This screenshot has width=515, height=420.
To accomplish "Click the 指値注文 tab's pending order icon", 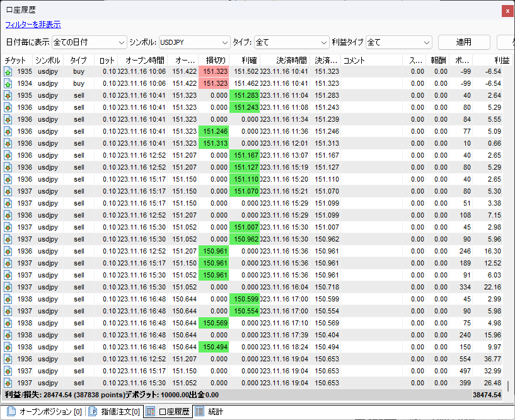I will pyautogui.click(x=92, y=412).
